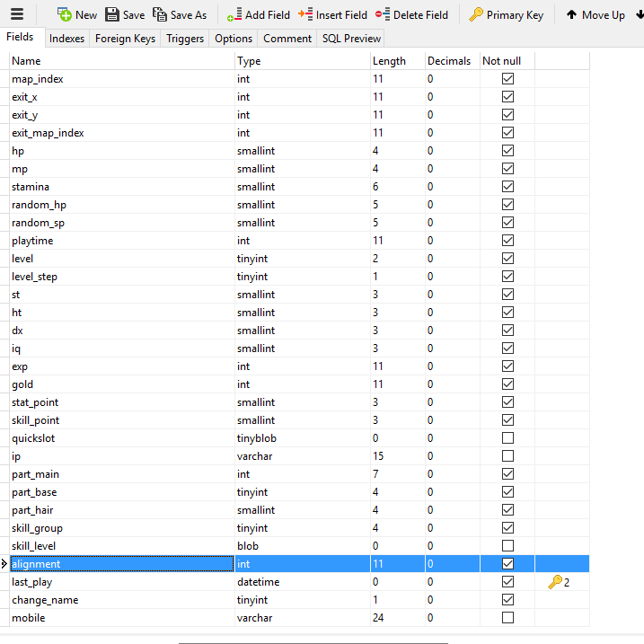The width and height of the screenshot is (644, 644).
Task: Toggle Not null for last_play
Action: point(507,581)
